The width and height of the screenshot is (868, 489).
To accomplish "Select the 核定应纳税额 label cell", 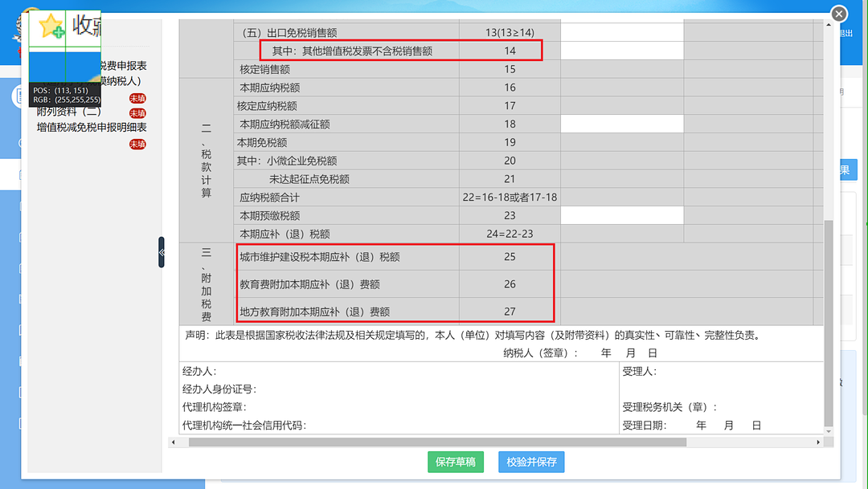I will coord(346,106).
